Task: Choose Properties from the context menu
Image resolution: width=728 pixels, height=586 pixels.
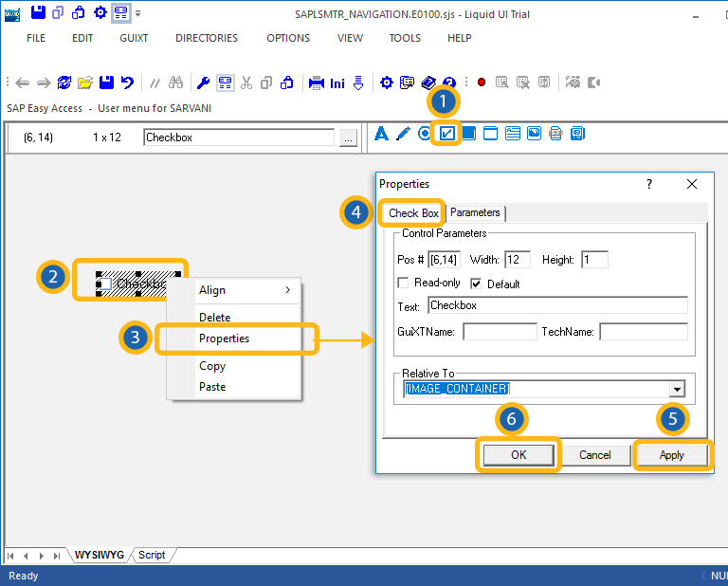Action: click(225, 339)
